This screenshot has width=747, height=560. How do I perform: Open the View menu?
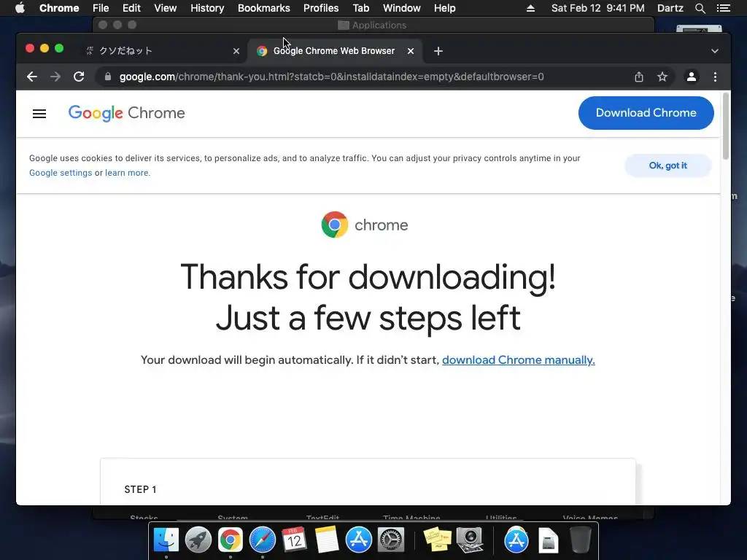[x=166, y=8]
